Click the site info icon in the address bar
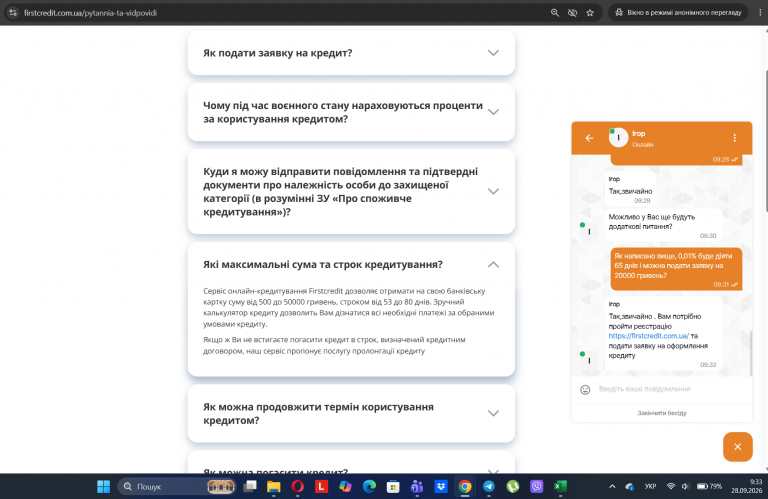 click(x=13, y=13)
